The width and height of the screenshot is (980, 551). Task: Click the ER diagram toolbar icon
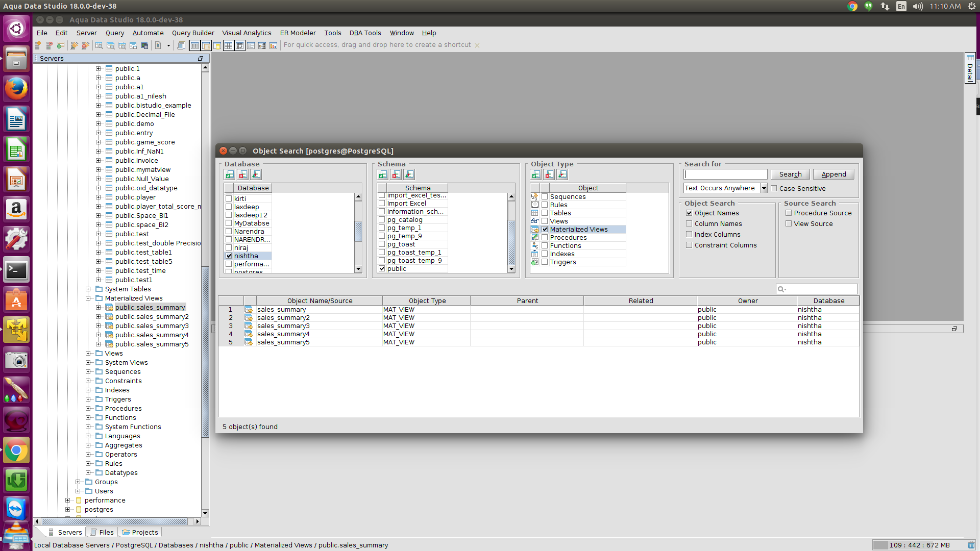(262, 45)
